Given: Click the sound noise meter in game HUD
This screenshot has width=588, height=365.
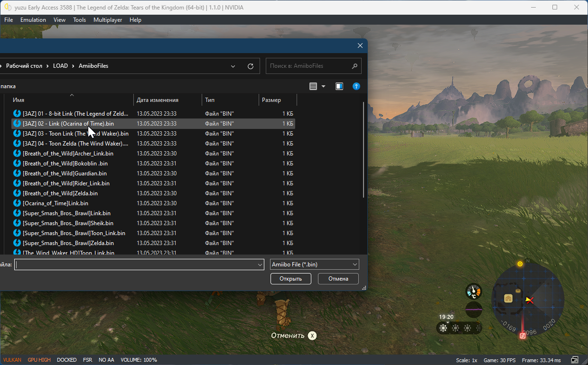Looking at the screenshot, I should (474, 309).
